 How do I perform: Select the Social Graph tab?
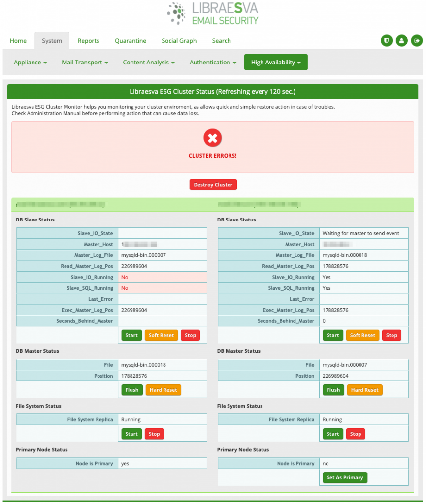[179, 41]
